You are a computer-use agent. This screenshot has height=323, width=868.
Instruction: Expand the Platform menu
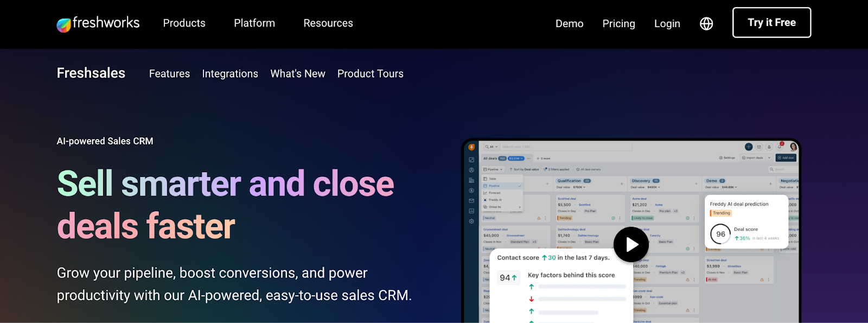tap(254, 23)
